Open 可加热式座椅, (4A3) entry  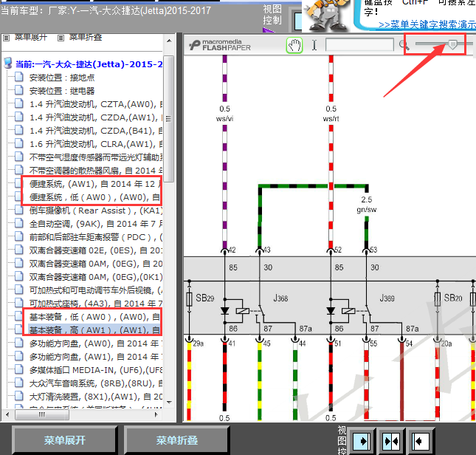pos(96,304)
